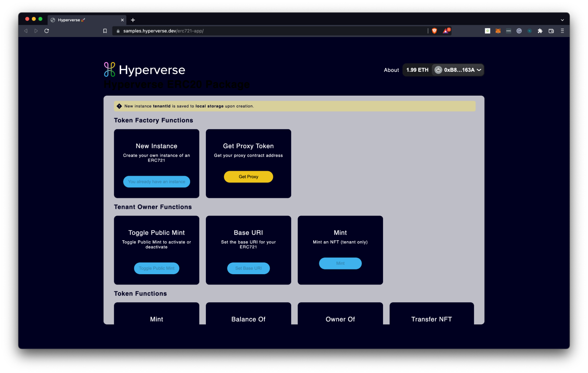This screenshot has height=373, width=588.
Task: Open the 0xB8...163A account dropdown
Action: pyautogui.click(x=458, y=70)
